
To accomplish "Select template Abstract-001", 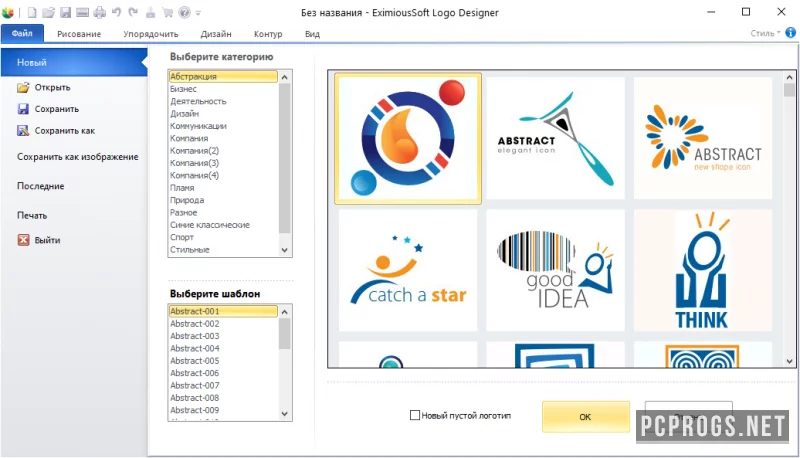I will tap(223, 311).
